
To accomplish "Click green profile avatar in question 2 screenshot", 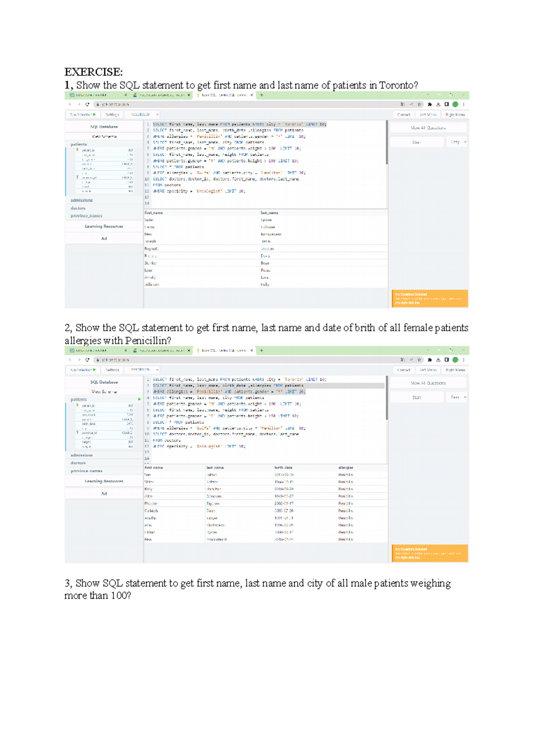I will 455,360.
